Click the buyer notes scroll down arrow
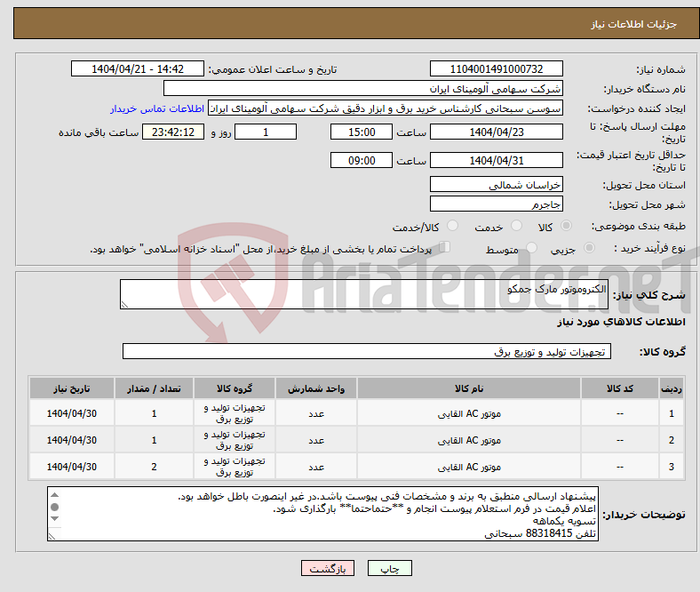Screen dimensions: 700x592 pos(54,518)
